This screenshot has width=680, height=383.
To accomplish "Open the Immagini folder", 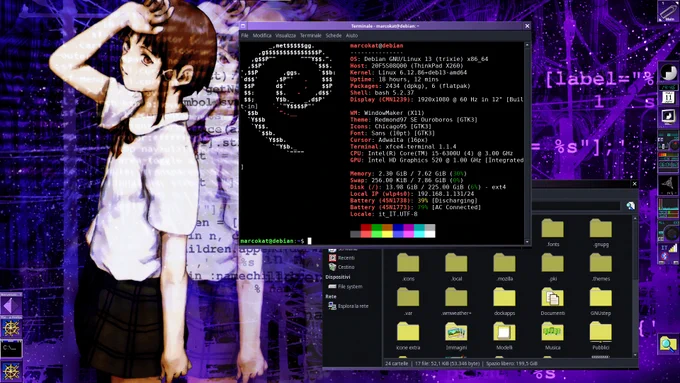I will (456, 336).
